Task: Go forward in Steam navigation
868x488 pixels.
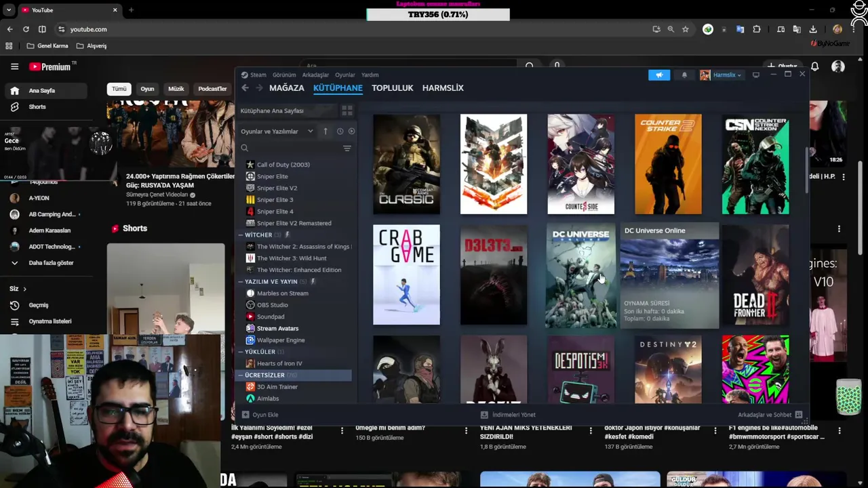Action: click(259, 88)
